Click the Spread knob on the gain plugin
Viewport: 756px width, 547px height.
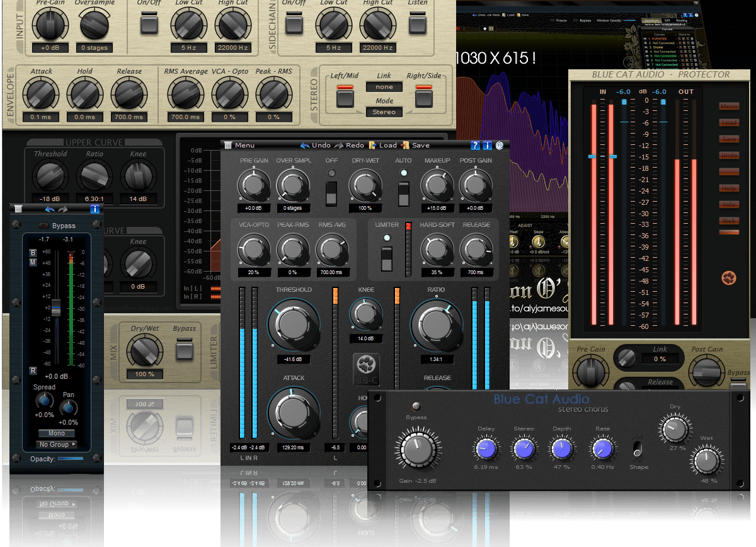[x=43, y=400]
